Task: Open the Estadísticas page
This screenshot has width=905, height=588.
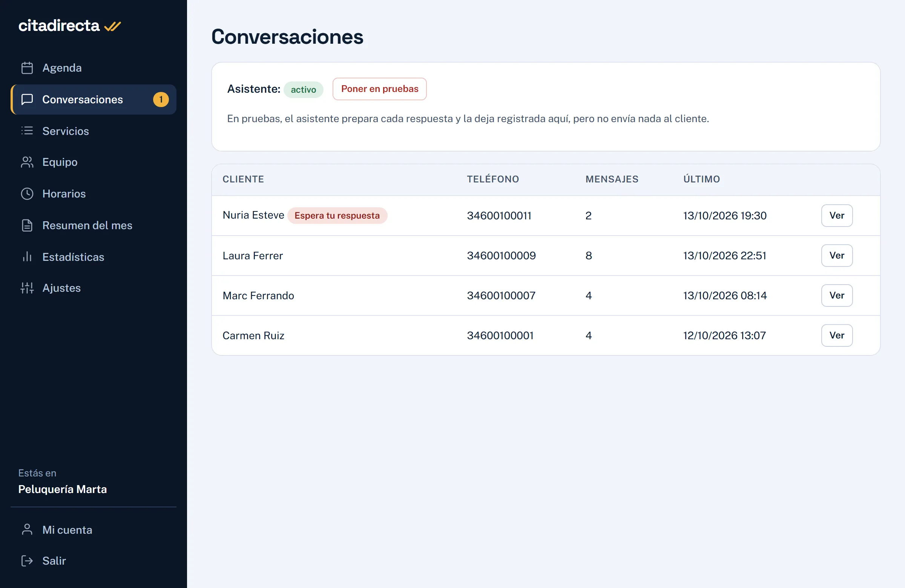Action: coord(94,257)
